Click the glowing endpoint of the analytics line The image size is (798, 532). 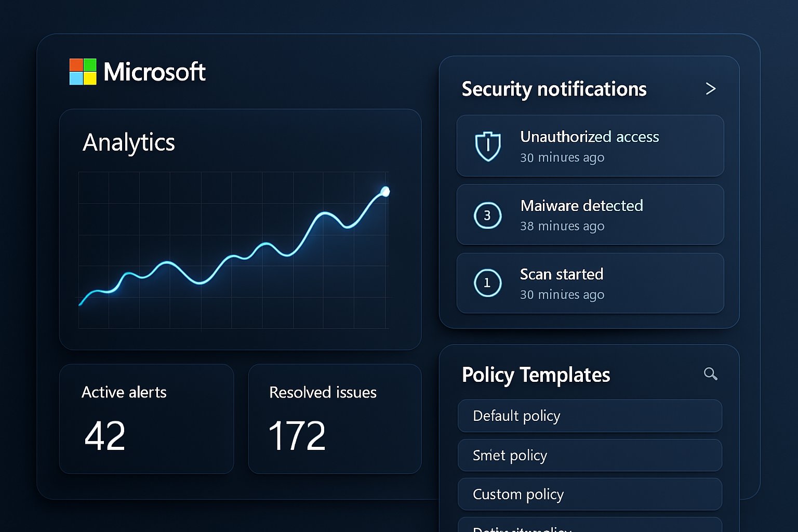coord(385,192)
